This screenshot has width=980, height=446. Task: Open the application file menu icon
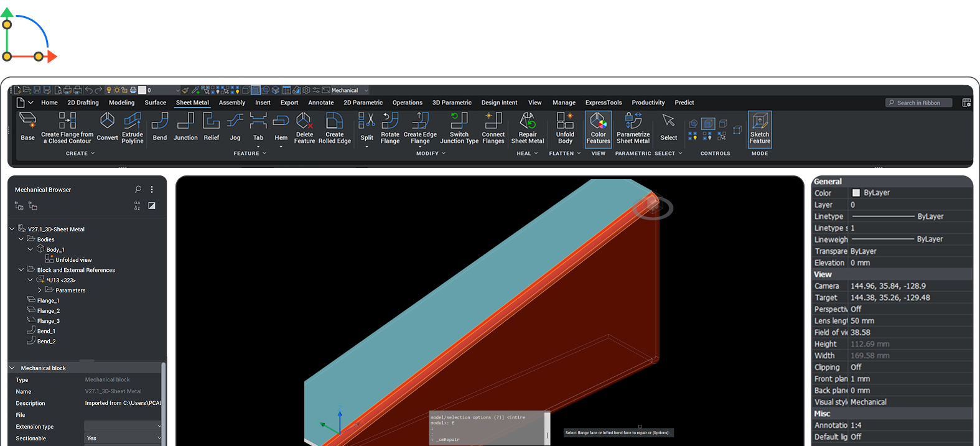click(x=21, y=103)
